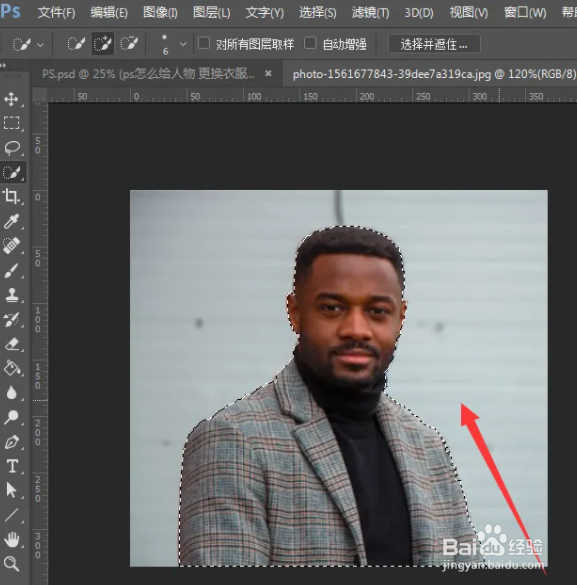Select the Rectangular Marquee tool
577x585 pixels.
(11, 123)
